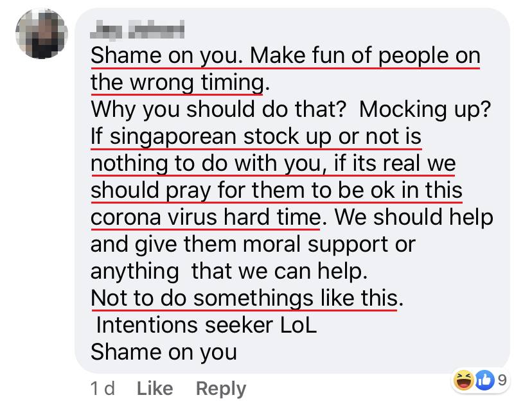Click the 'Mocking up?' text

pos(425,110)
